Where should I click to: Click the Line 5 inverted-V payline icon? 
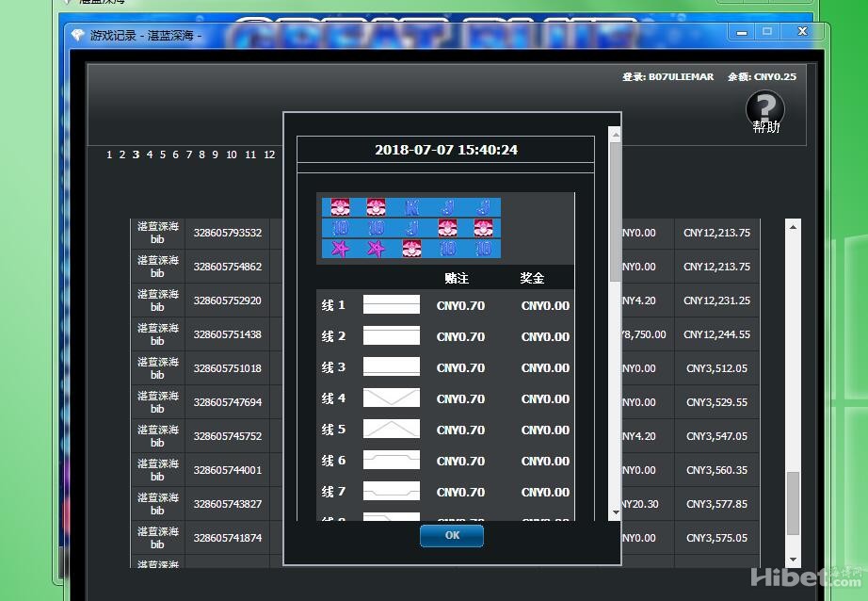(x=392, y=430)
